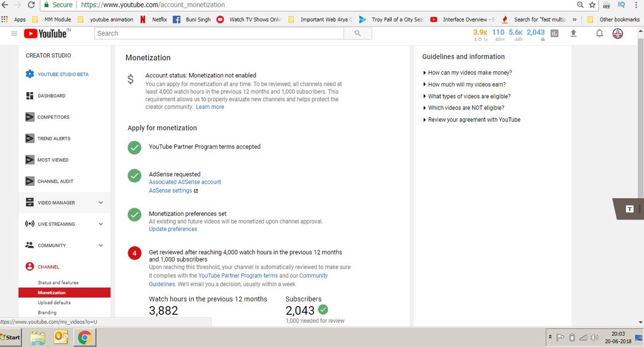Open the upload video arrow icon
Screen dimensions: 644x347
573,33
